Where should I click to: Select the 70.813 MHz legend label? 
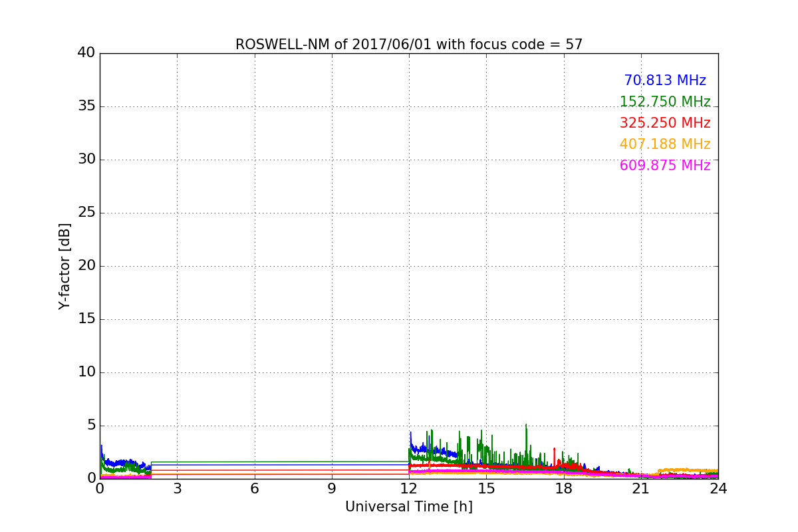coord(665,80)
